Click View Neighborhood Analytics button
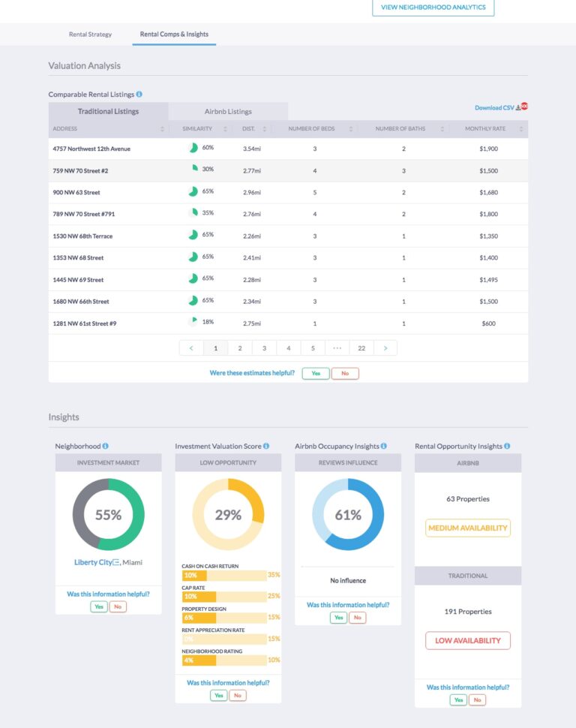The image size is (576, 728). pos(433,8)
